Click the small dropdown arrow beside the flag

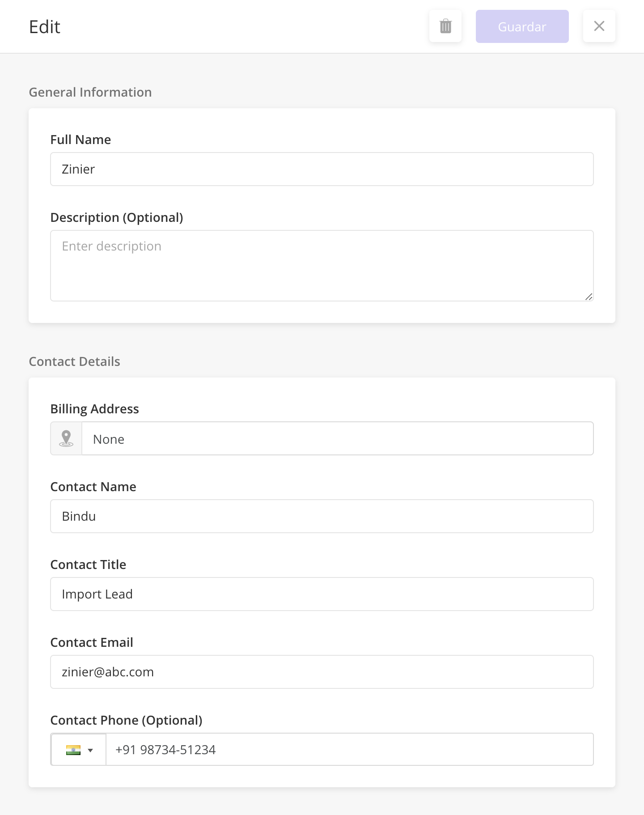click(90, 750)
